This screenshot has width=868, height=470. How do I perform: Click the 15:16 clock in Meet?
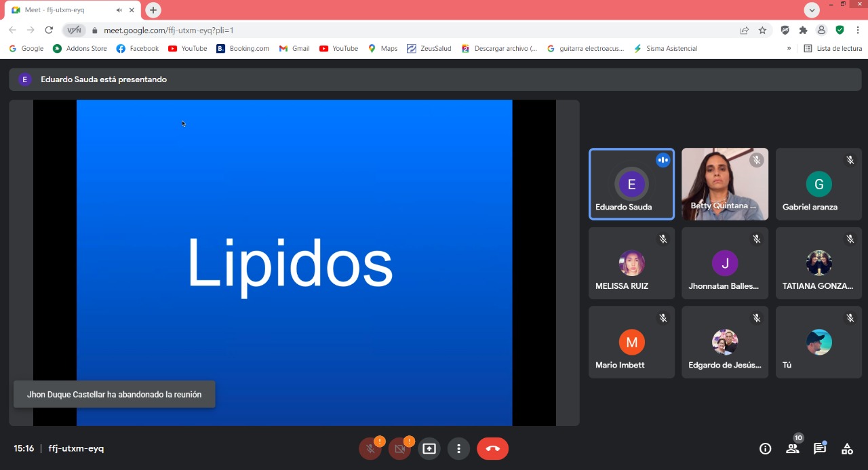(x=24, y=448)
